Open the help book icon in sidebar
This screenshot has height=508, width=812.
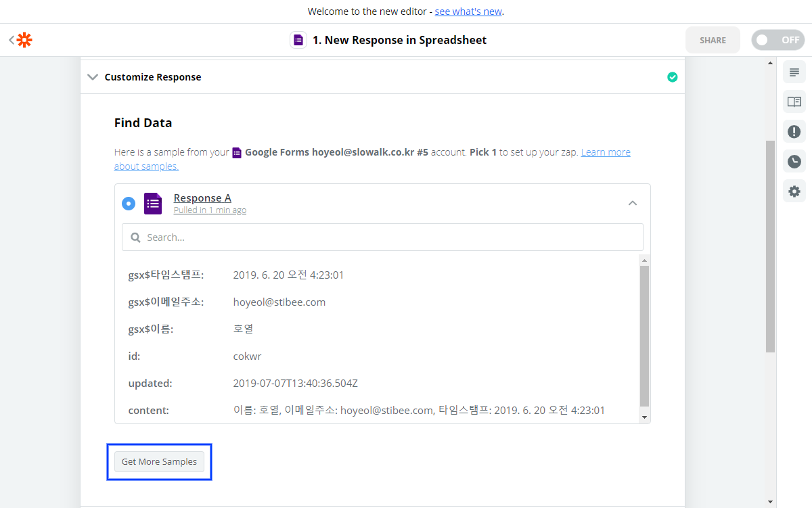(794, 101)
